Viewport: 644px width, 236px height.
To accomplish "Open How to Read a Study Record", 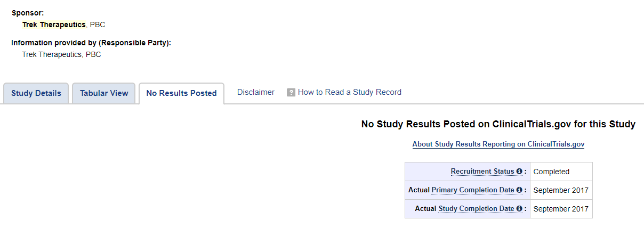I will pos(350,92).
